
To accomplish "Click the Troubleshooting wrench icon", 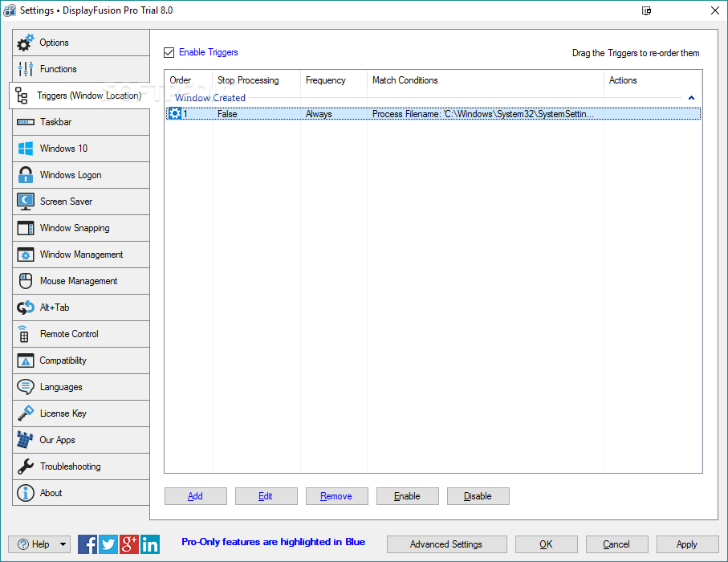I will [25, 466].
